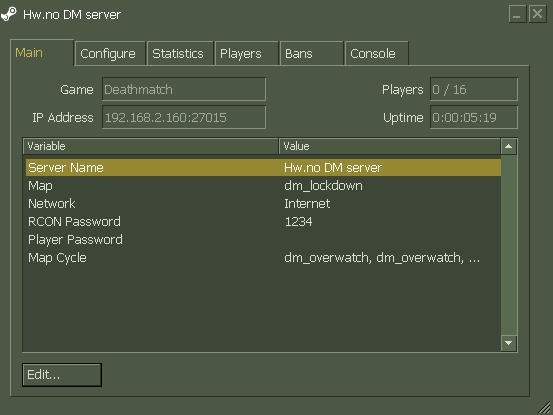The height and width of the screenshot is (415, 553).
Task: Open the Statistics tab
Action: coord(180,54)
